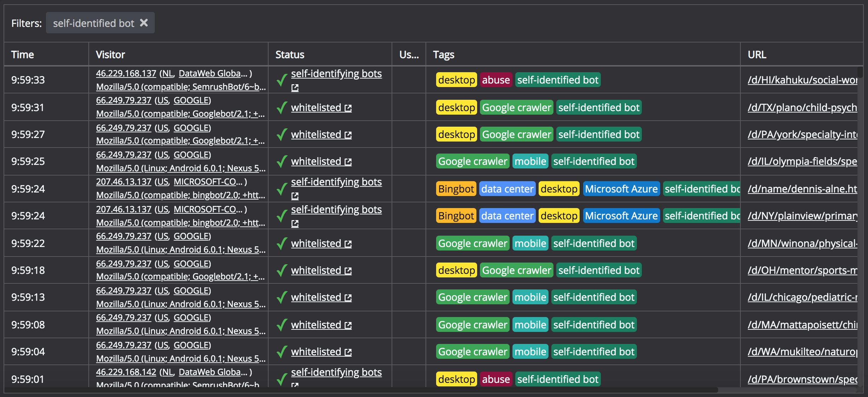Open external link icon for dennis-alne row status
Viewport: 868px width, 397px height.
click(295, 196)
